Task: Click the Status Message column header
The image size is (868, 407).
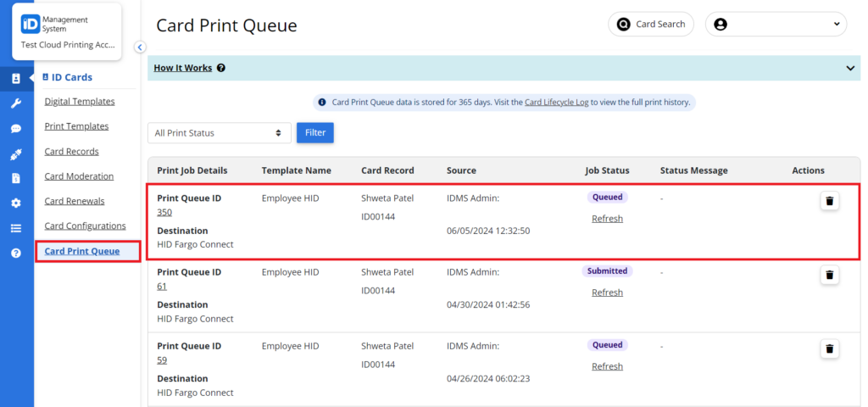Action: tap(693, 170)
